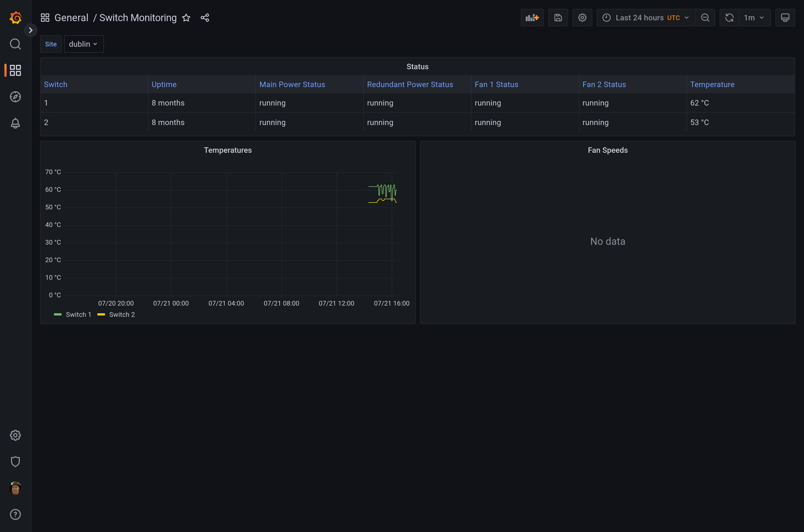Viewport: 804px width, 532px height.
Task: Sort table by Temperature column
Action: pos(712,84)
